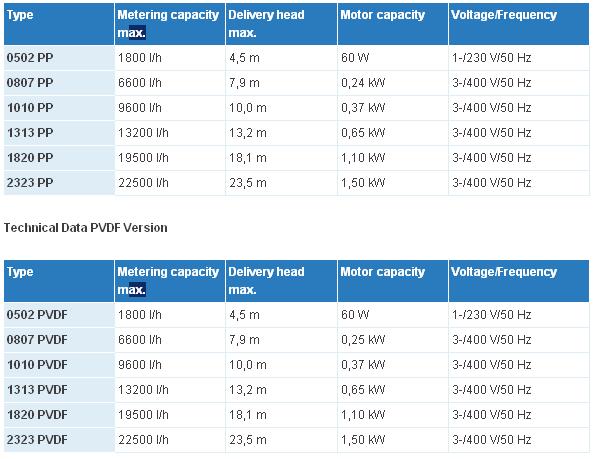
Task: Click the 22500 l/h value in the PP table
Action: pos(143,183)
